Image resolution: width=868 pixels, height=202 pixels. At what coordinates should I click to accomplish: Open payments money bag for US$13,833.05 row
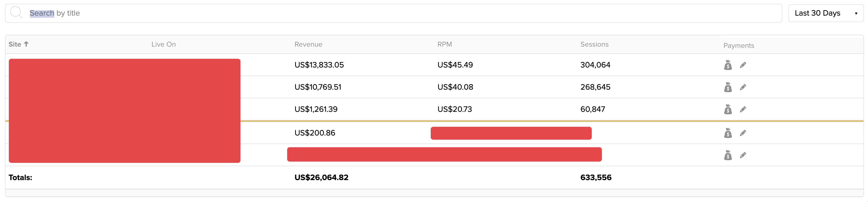pos(728,65)
